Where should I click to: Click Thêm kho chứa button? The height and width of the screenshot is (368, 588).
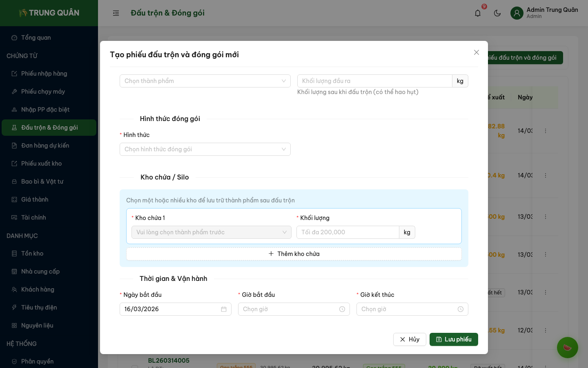point(294,254)
